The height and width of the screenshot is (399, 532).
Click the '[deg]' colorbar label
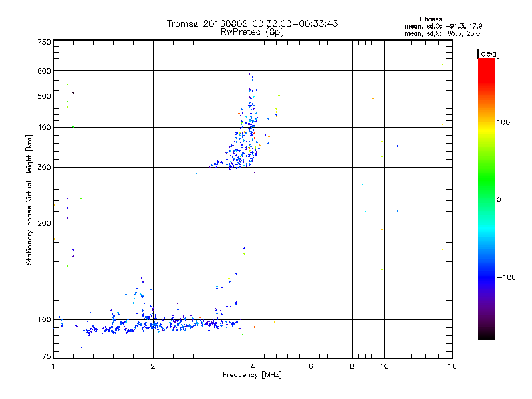pyautogui.click(x=488, y=53)
